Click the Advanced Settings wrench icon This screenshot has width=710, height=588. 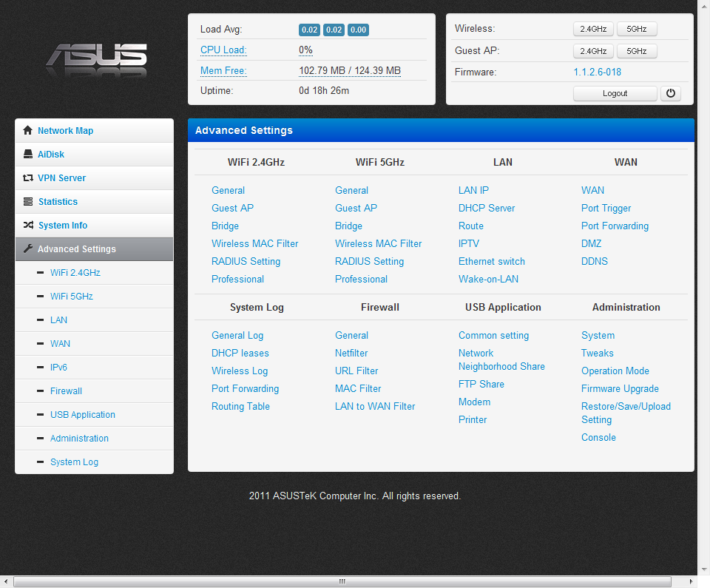[28, 249]
